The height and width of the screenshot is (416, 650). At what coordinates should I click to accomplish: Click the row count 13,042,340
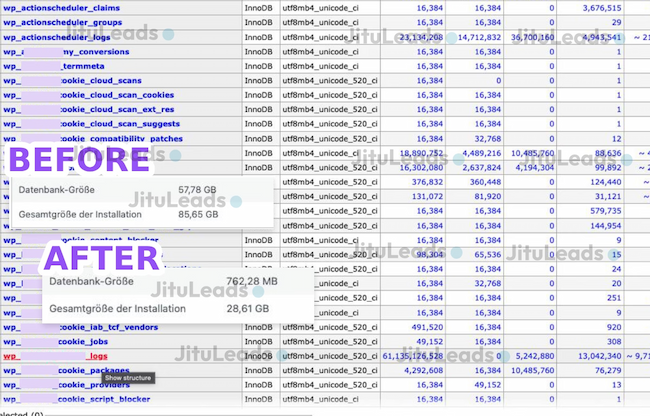click(599, 356)
